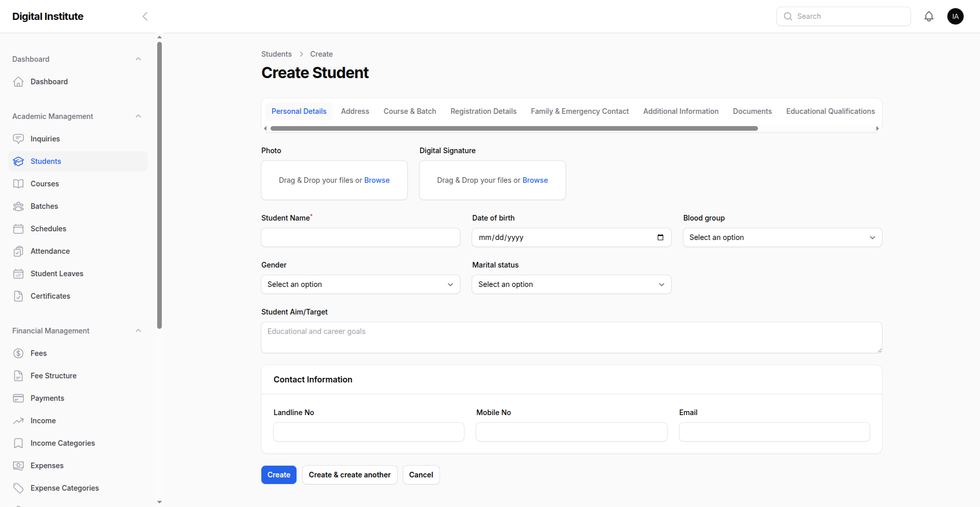Expand the Gender select option
This screenshot has width=980, height=507.
coord(360,284)
